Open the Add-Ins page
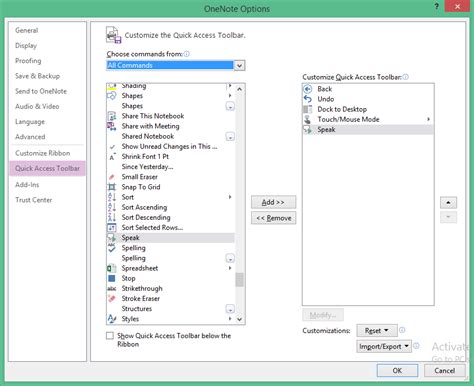The image size is (474, 386). coord(27,185)
